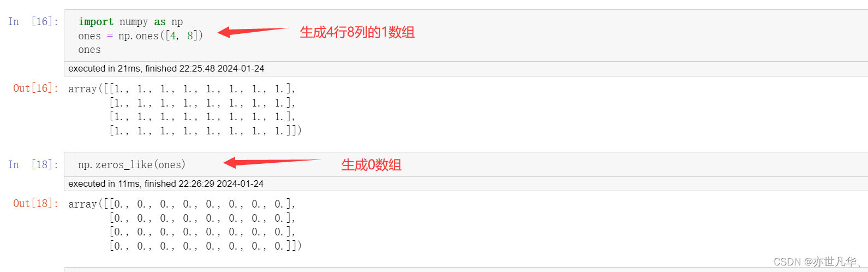This screenshot has width=868, height=272.
Task: Click the array of ones output
Action: [x=185, y=109]
